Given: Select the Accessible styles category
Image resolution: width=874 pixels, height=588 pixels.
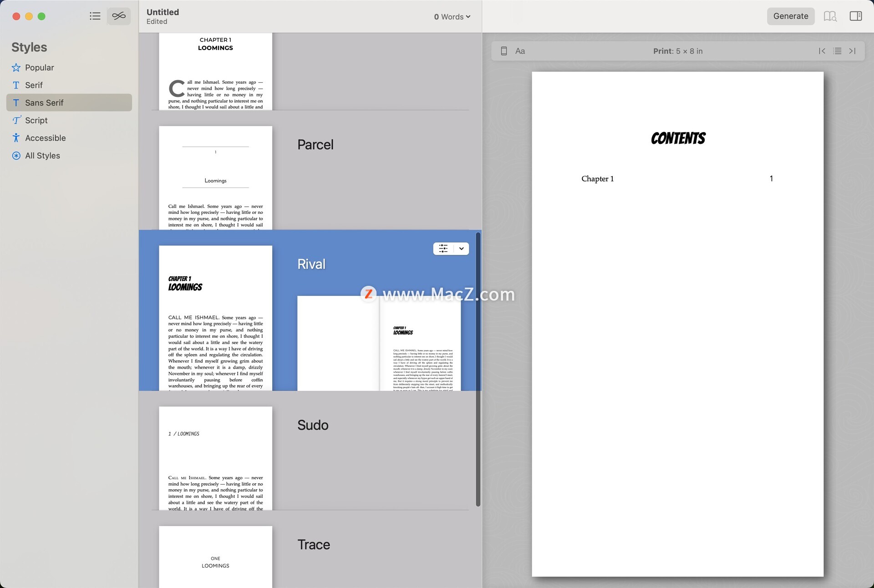Looking at the screenshot, I should pos(69,138).
